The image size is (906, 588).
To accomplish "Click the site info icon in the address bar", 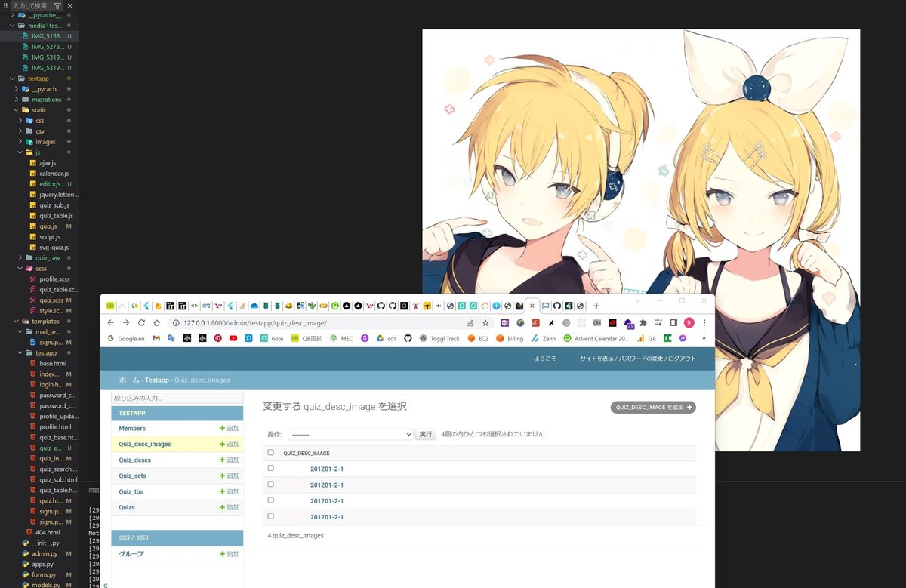I will tap(176, 322).
